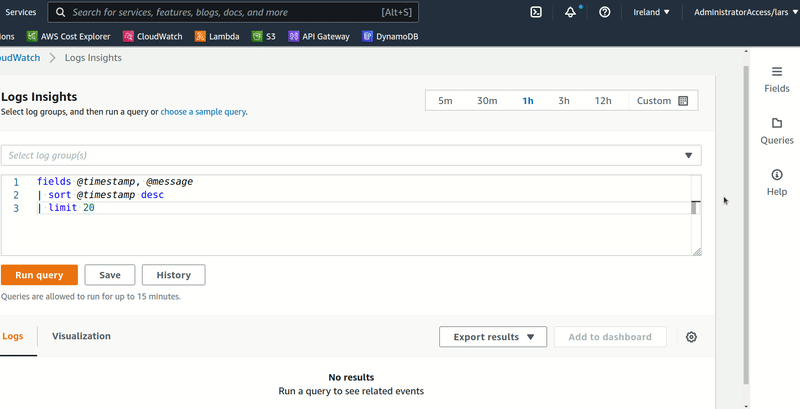Choose the Custom time range
The image size is (800, 409).
pyautogui.click(x=662, y=100)
